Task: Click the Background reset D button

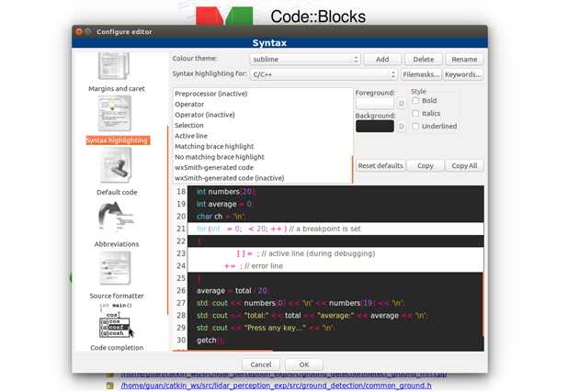Action: [401, 127]
